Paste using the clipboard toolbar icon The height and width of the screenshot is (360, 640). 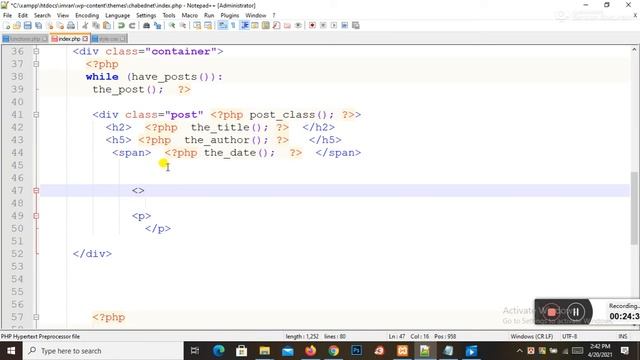(107, 25)
